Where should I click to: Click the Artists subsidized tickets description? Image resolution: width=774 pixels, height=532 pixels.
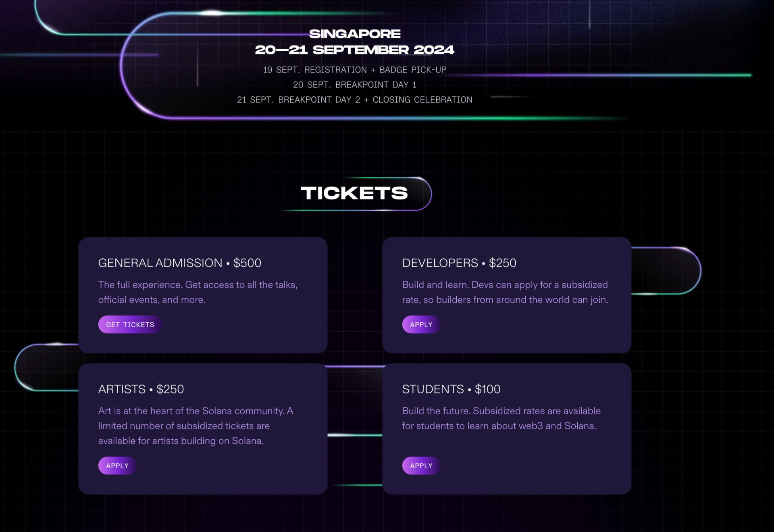point(196,426)
